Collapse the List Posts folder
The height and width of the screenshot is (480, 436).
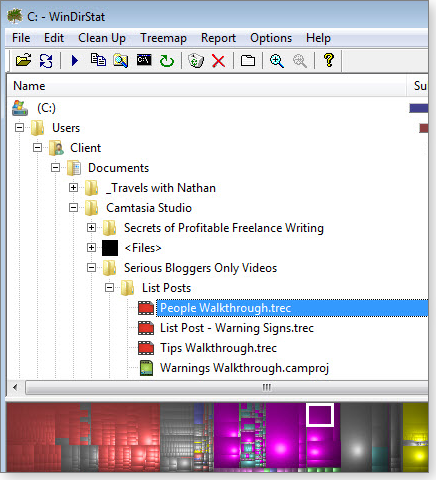(110, 288)
